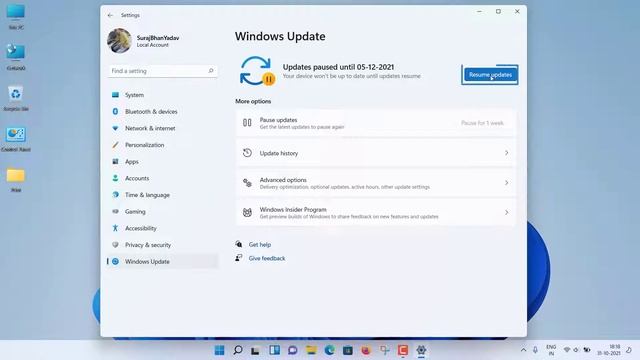Open the Chat icon on taskbar
The height and width of the screenshot is (360, 640).
point(293,350)
